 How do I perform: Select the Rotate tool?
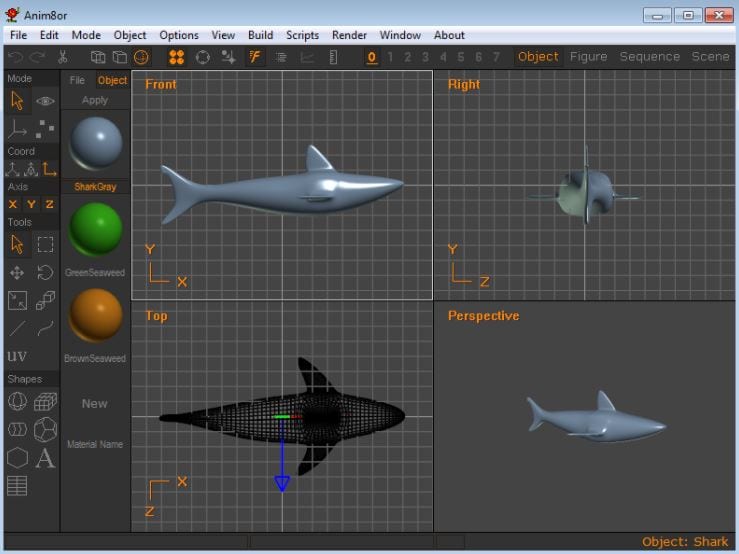(45, 273)
